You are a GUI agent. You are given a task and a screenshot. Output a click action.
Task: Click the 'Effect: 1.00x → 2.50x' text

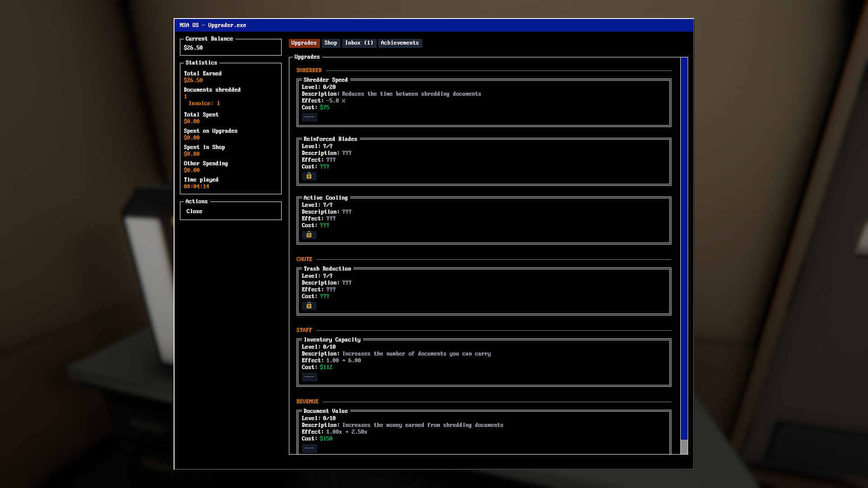(335, 432)
